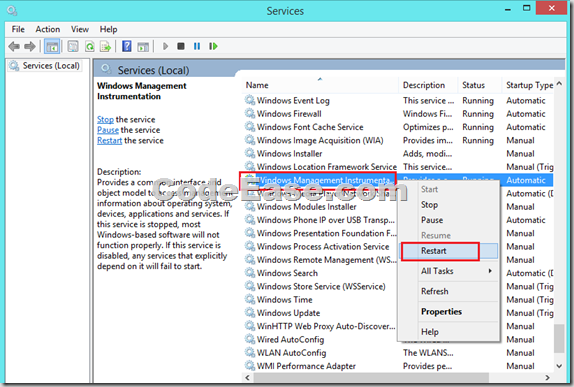
Task: Choose Pause in the context menu
Action: (x=449, y=220)
